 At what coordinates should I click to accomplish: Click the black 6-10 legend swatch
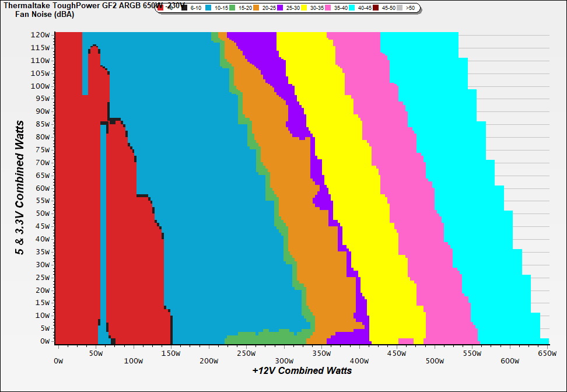pyautogui.click(x=185, y=8)
